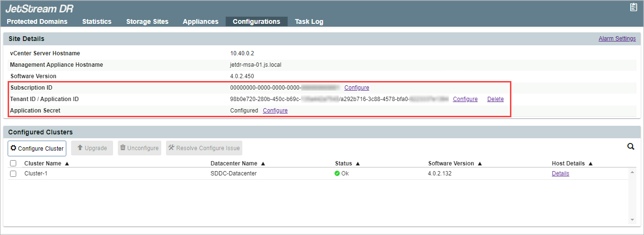
Task: Sort by Datacenter Name column arrow
Action: 263,163
